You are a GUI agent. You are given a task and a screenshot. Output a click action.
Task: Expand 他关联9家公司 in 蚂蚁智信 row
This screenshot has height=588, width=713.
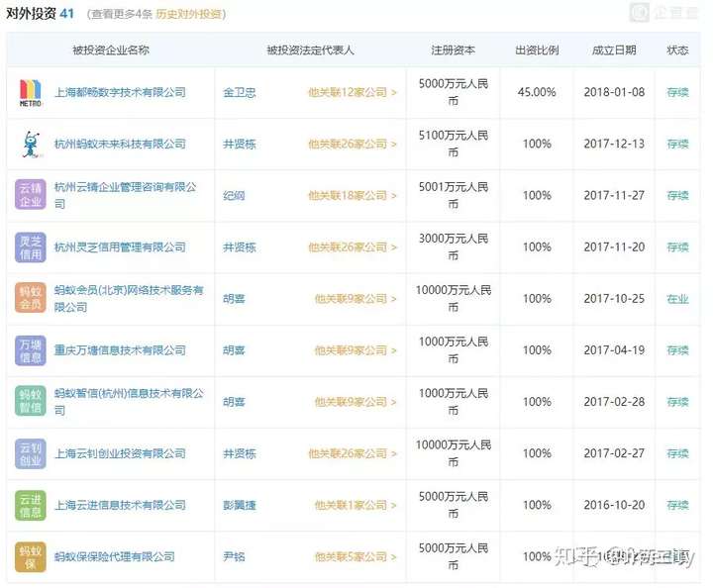356,402
